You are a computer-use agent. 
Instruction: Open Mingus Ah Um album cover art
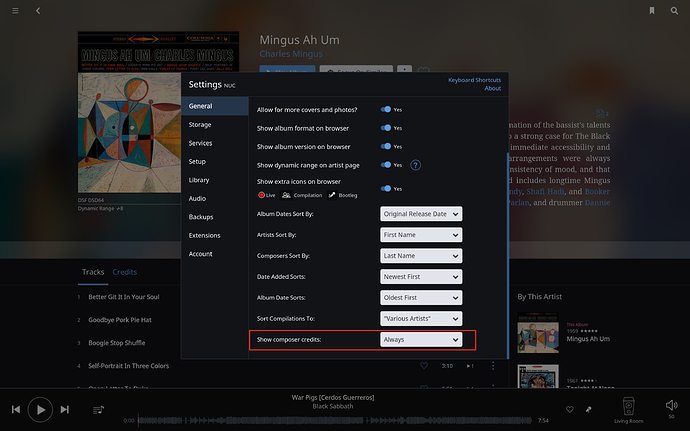pos(129,112)
